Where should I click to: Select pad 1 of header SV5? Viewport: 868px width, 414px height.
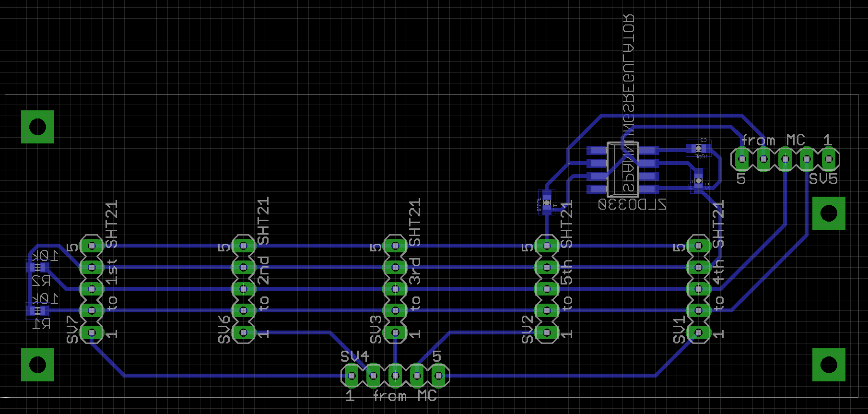point(828,159)
